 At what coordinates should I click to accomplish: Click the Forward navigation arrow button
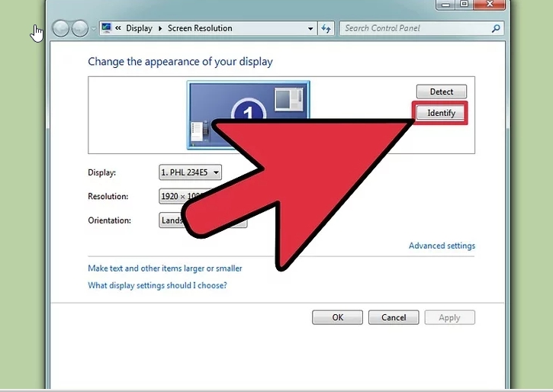[79, 29]
